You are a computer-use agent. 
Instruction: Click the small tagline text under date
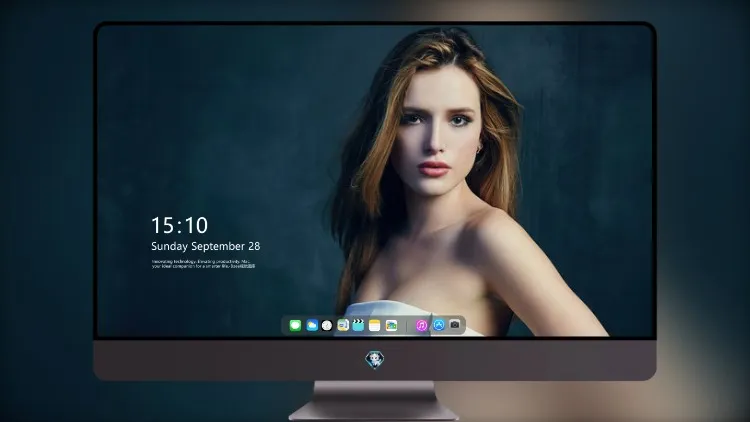[203, 264]
